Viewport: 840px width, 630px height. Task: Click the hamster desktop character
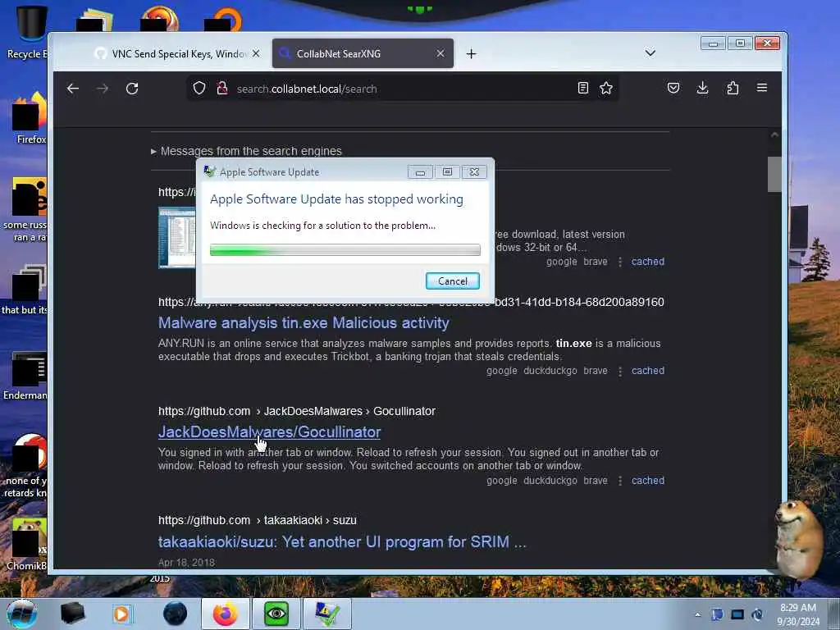797,539
